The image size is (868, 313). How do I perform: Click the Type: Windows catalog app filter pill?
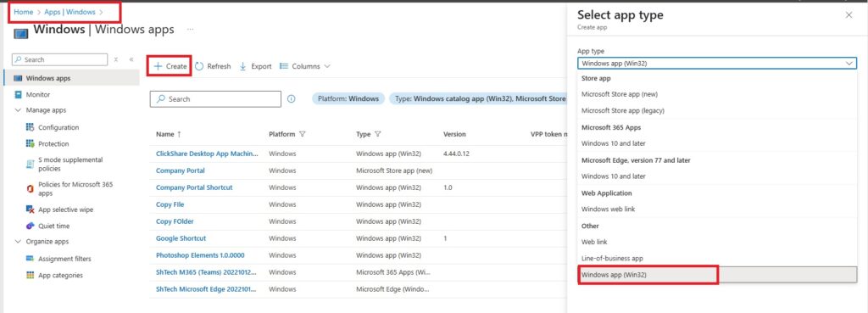click(x=479, y=98)
